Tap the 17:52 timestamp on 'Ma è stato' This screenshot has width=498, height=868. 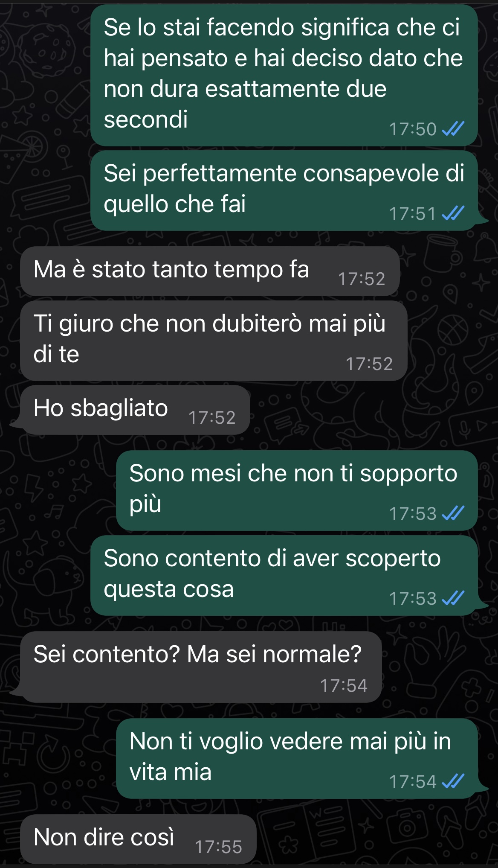[x=362, y=279]
